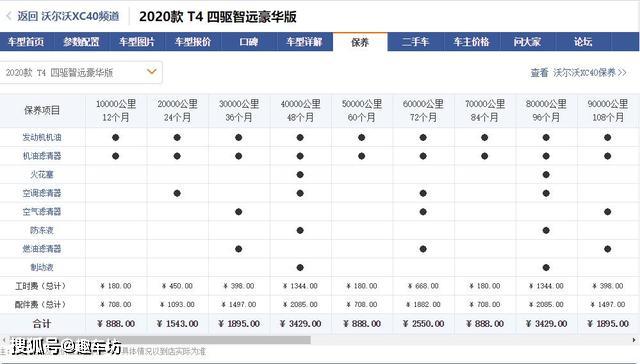Screen dimensions: 640x364
Task: Click the 机油滤清器 maintenance item link
Action: point(42,156)
